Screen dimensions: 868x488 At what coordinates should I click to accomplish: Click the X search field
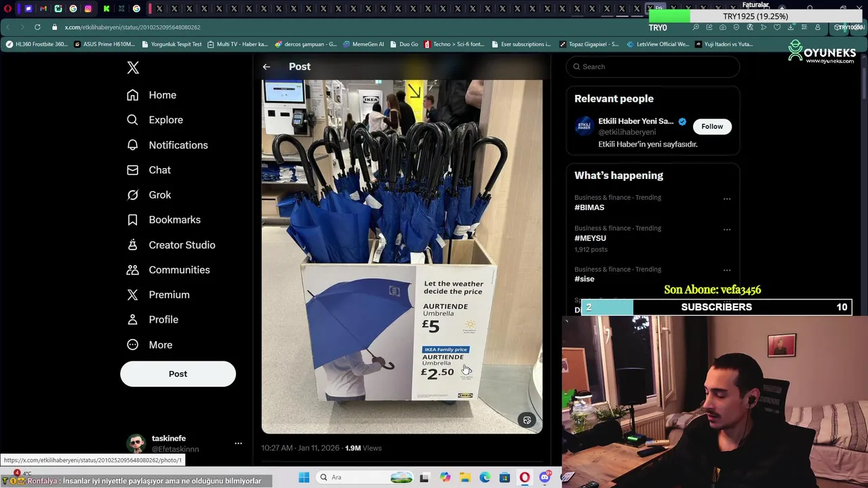tap(652, 66)
